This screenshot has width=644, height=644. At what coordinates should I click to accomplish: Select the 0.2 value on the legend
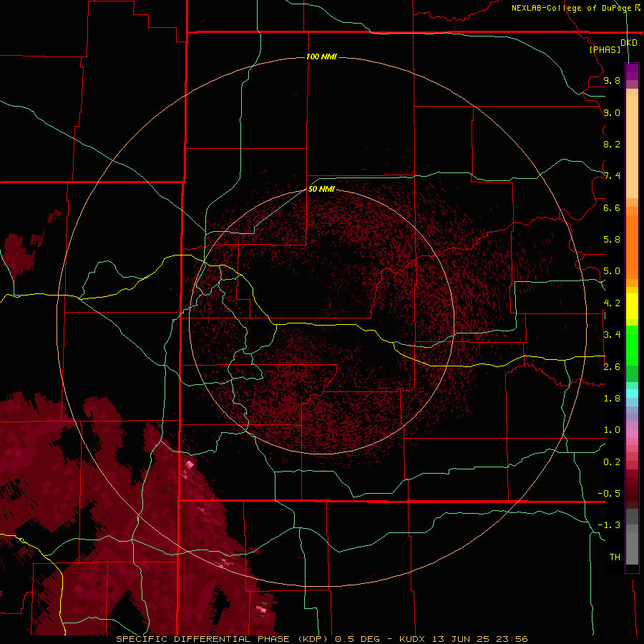pos(612,462)
